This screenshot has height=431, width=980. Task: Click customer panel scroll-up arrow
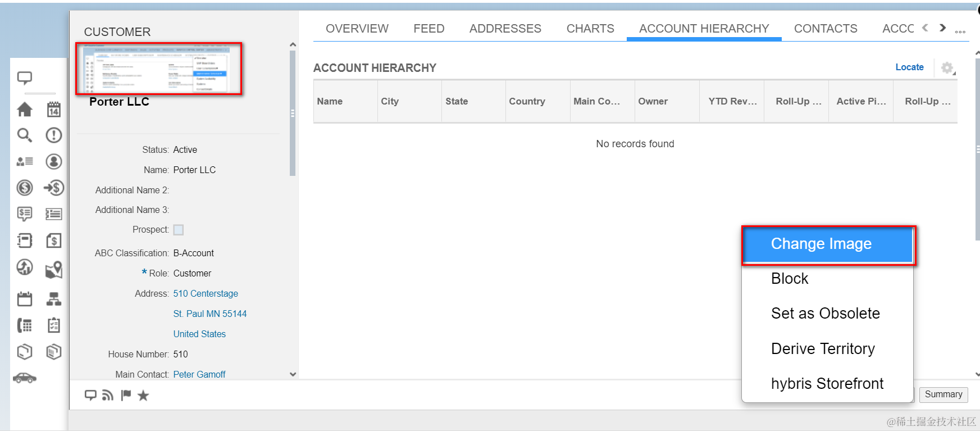click(x=293, y=44)
